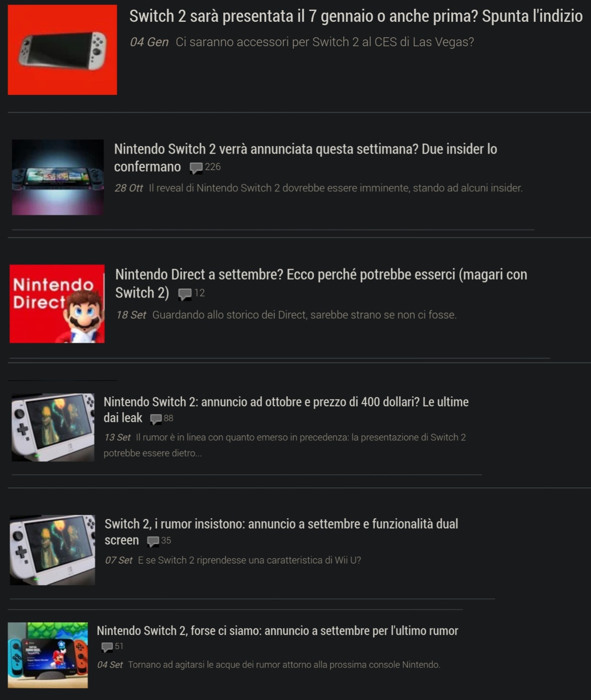Open 'Nintendo Direct a settembre?' article headline
591x700 pixels.
tap(321, 283)
